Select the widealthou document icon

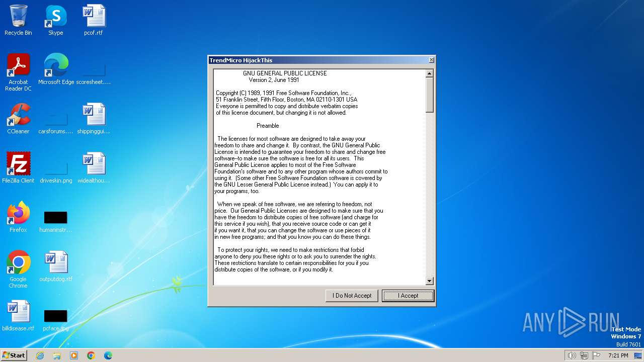pos(94,168)
